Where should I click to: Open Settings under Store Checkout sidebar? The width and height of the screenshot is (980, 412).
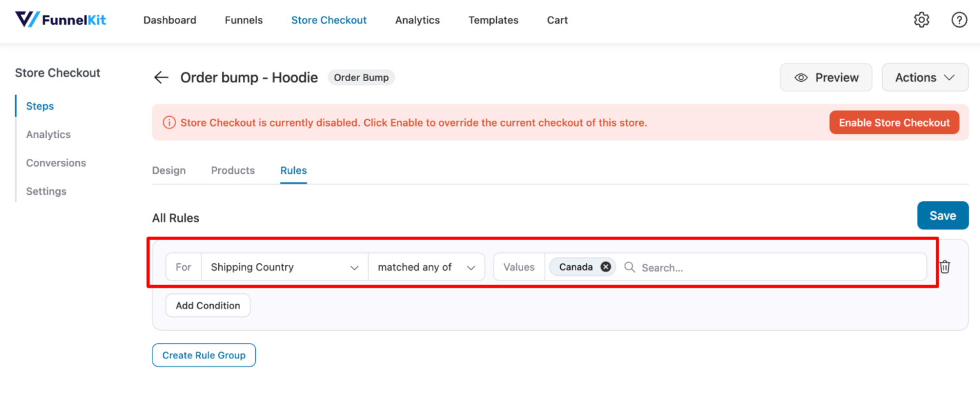[x=46, y=191]
